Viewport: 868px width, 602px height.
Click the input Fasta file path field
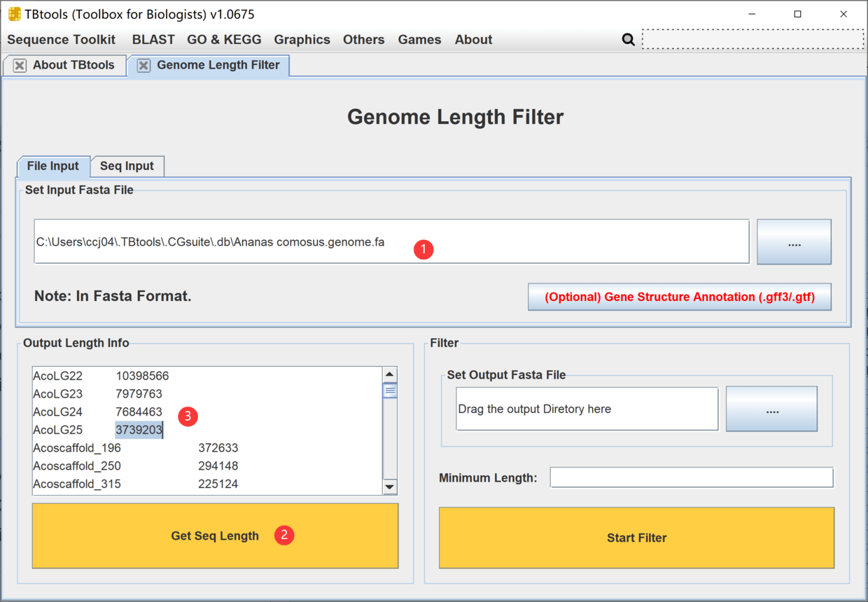point(391,241)
